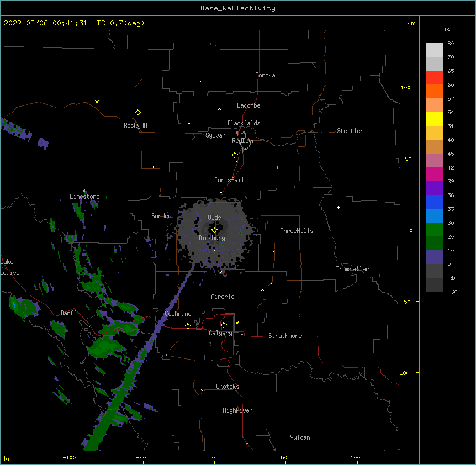Click the RedDeer city label

point(243,141)
